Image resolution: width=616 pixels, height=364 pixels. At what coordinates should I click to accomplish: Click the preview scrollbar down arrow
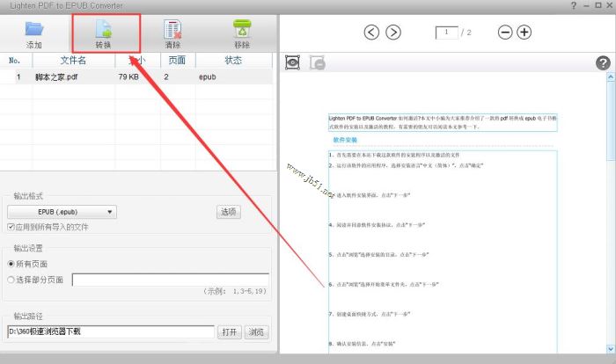click(x=611, y=348)
